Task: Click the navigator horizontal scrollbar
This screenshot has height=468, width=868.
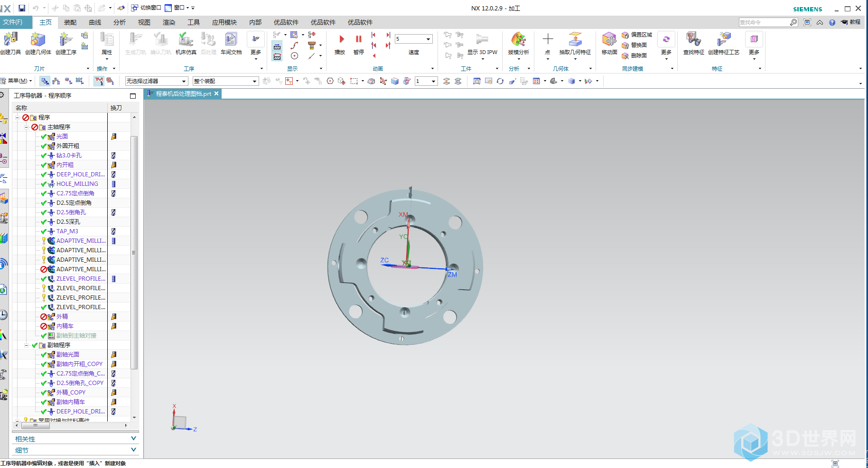Action: pos(36,425)
